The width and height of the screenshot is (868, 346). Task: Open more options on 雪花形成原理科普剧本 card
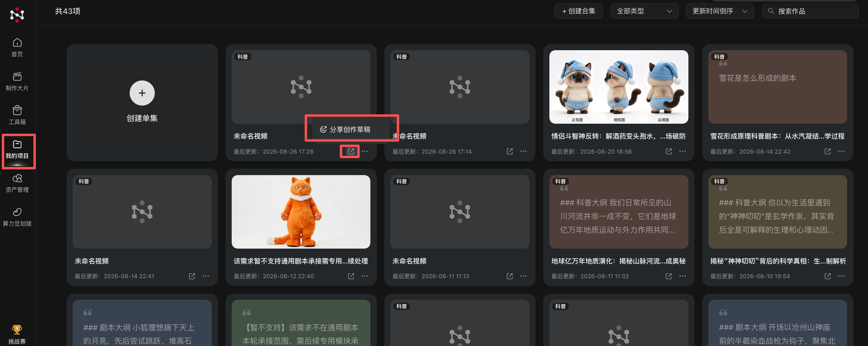tap(841, 151)
